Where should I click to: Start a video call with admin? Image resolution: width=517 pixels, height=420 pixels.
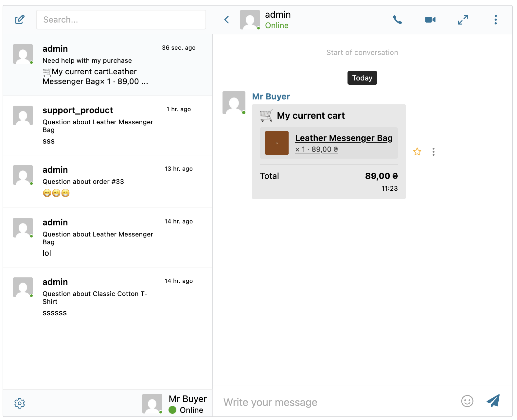click(x=430, y=20)
